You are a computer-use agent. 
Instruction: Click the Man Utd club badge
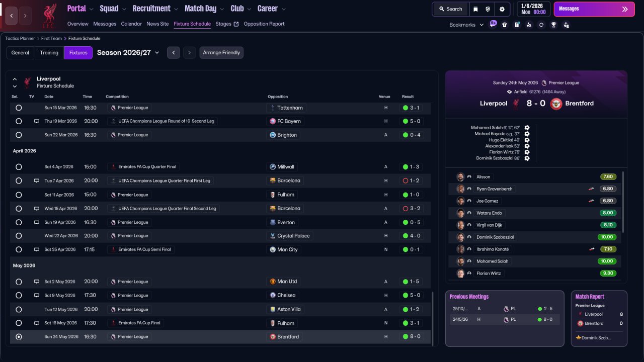[273, 282]
